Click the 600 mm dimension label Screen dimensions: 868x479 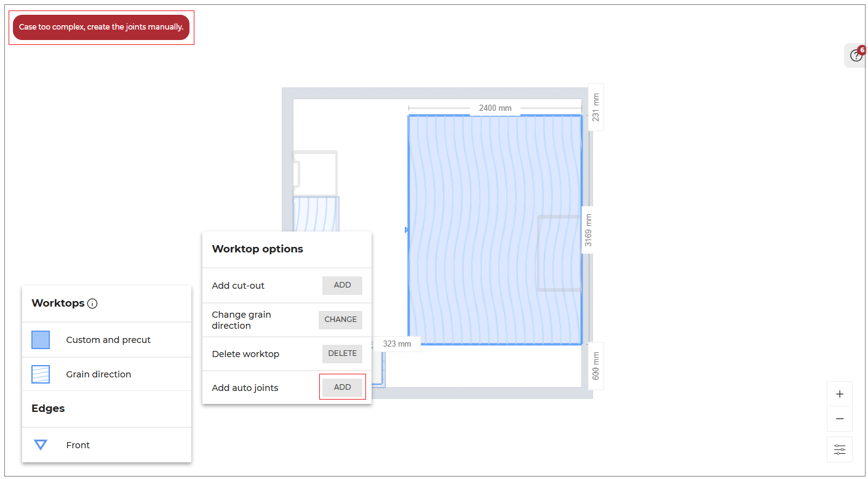point(595,366)
